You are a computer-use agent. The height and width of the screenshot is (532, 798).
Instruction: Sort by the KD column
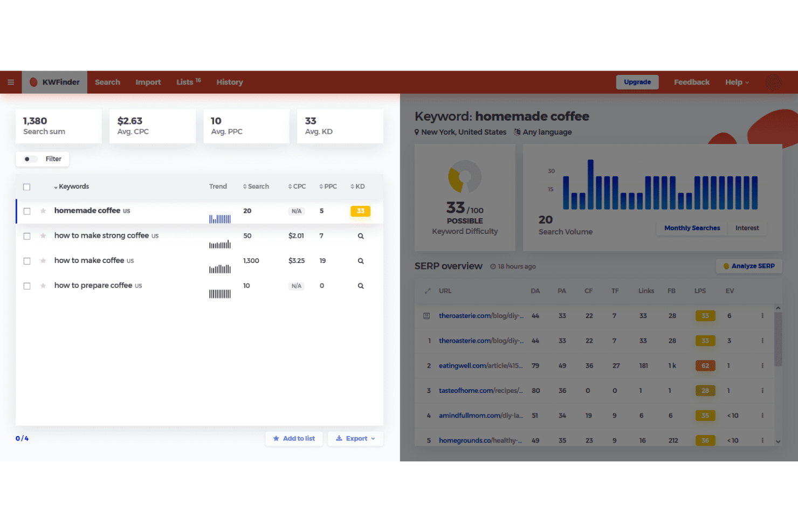tap(357, 186)
